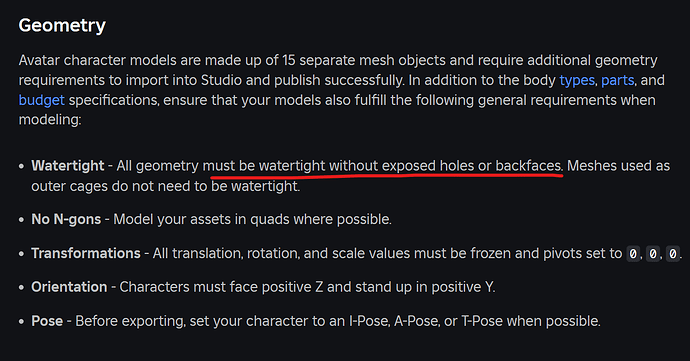Click the 'Transformations' bullet term
Image resolution: width=690 pixels, height=361 pixels.
tap(86, 253)
